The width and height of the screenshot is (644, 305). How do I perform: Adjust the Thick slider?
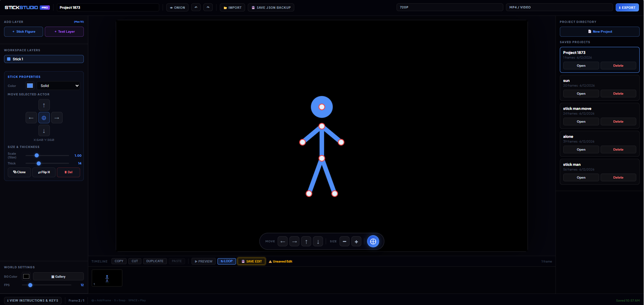(x=47, y=163)
